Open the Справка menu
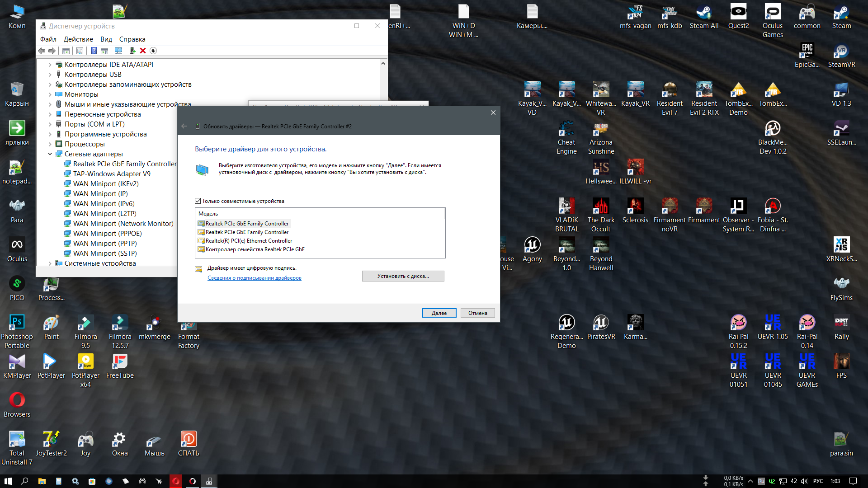This screenshot has height=488, width=868. point(132,39)
